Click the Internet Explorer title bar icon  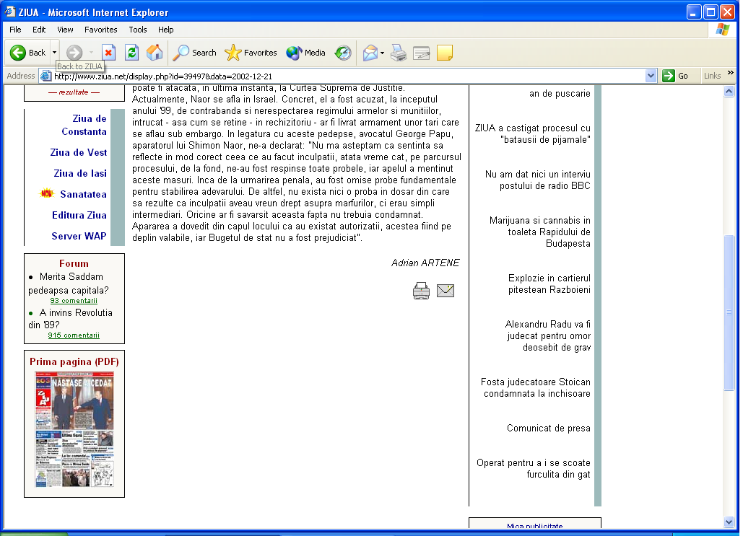(9, 12)
